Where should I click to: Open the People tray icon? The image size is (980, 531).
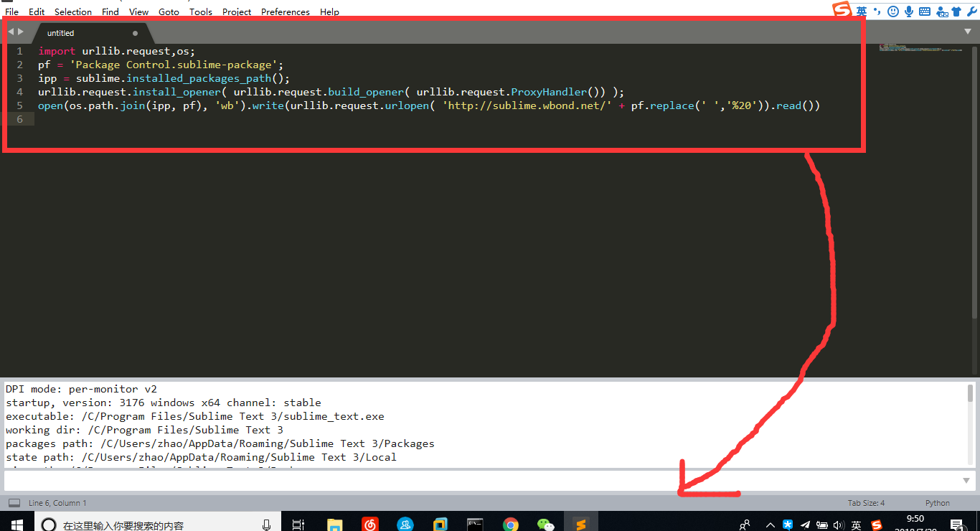coord(745,525)
